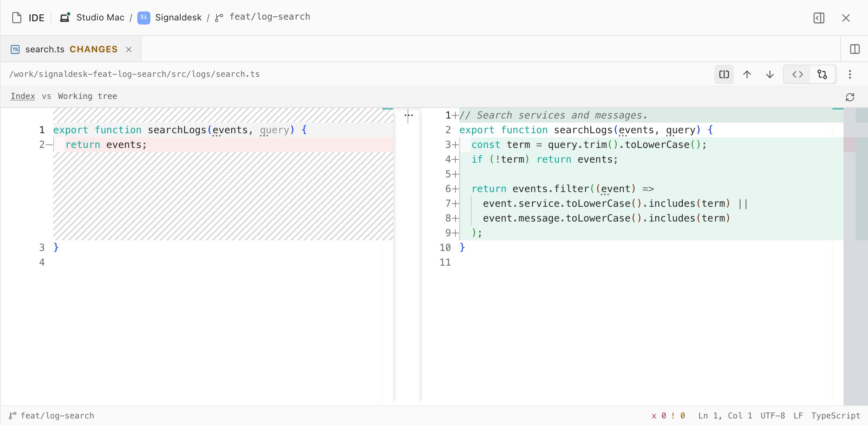Click the split editor layout icon
This screenshot has width=868, height=425.
pyautogui.click(x=855, y=49)
